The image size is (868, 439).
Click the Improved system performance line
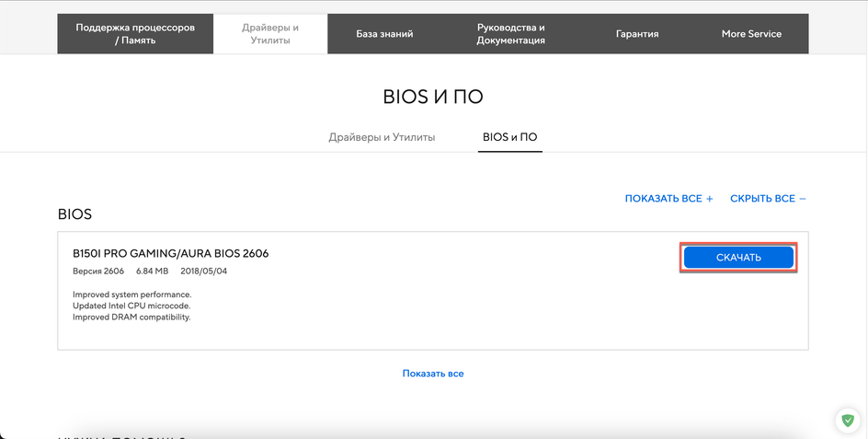tap(132, 295)
